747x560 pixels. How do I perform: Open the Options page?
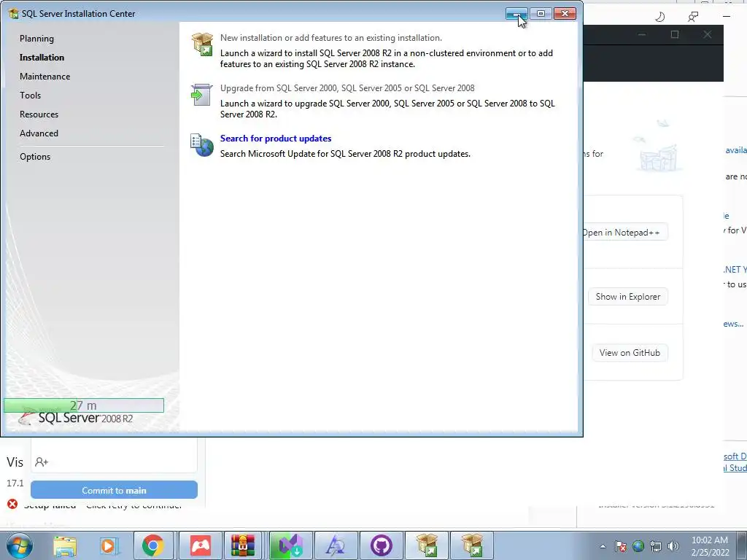tap(35, 157)
